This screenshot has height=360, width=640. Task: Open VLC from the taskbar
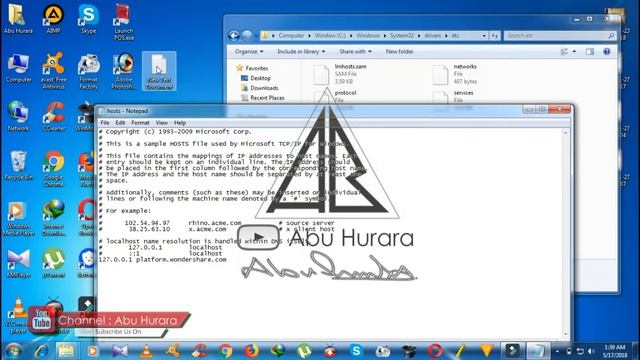[x=146, y=351]
